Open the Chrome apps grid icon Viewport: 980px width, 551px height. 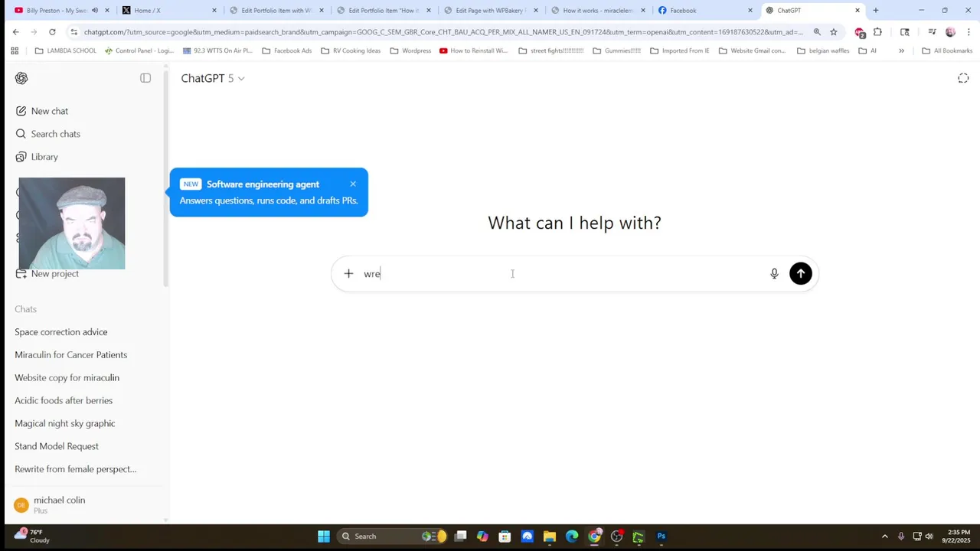pos(15,51)
